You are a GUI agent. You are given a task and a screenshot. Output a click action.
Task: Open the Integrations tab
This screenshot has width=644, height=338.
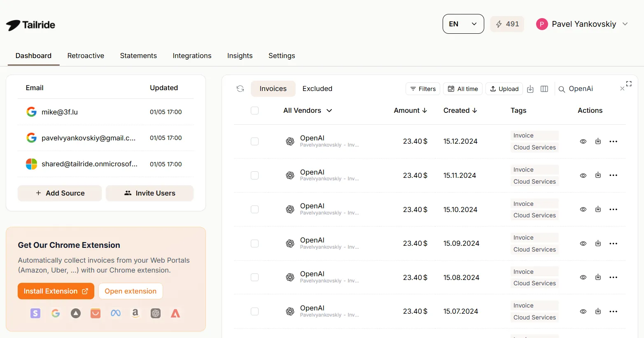pyautogui.click(x=192, y=56)
